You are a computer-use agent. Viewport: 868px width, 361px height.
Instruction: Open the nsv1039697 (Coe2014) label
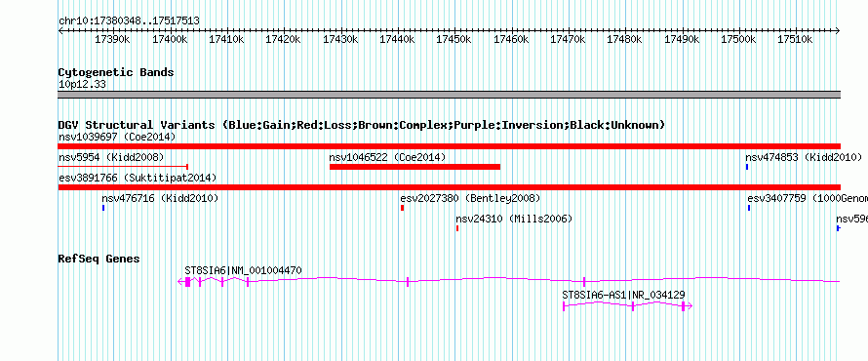tap(117, 137)
